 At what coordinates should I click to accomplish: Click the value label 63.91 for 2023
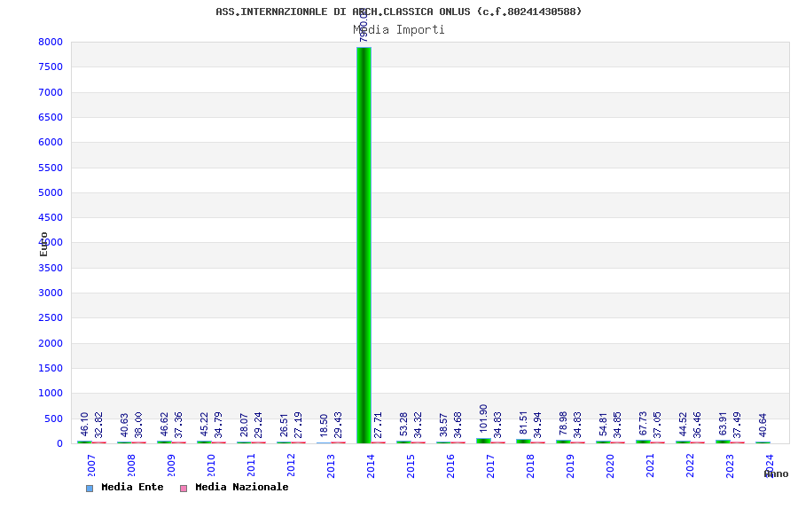[723, 424]
